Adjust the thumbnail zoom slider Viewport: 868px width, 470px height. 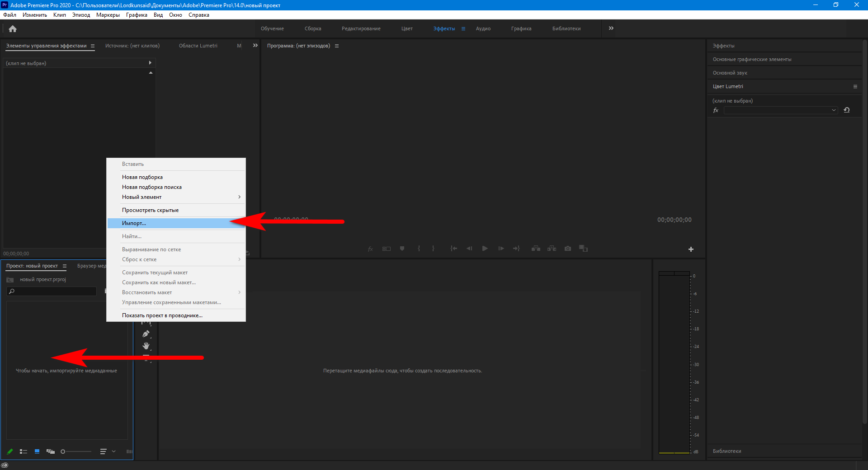(x=76, y=451)
